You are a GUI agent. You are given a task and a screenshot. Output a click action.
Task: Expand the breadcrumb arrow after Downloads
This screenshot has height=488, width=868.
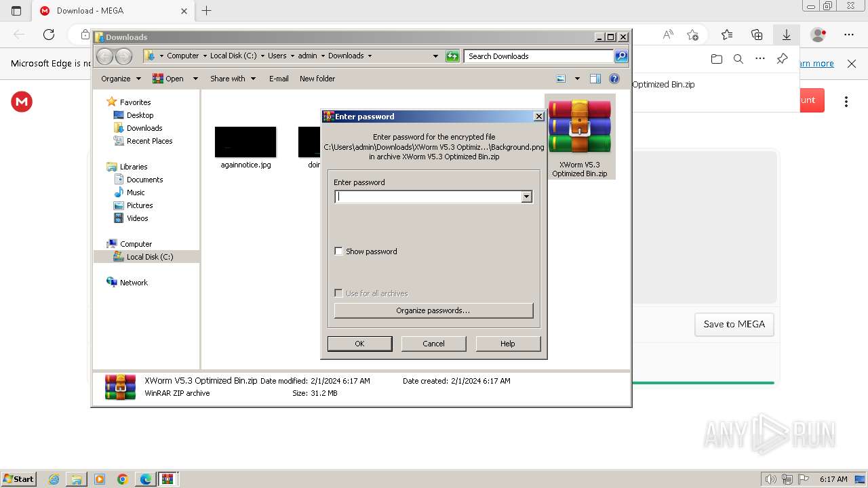[370, 56]
